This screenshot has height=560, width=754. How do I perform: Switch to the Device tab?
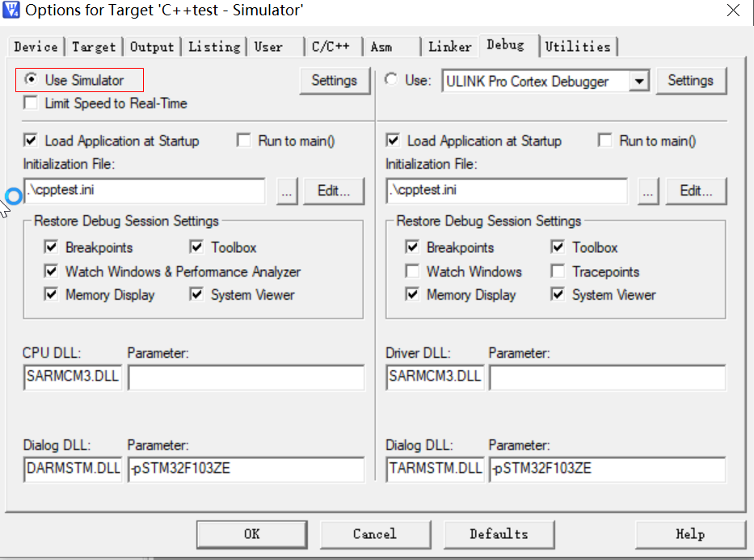pos(36,47)
